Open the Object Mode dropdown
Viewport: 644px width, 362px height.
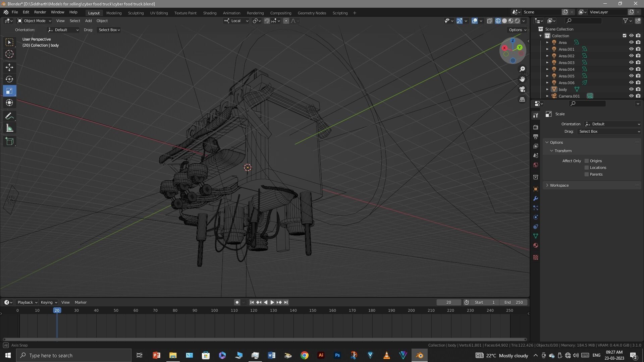(x=34, y=21)
